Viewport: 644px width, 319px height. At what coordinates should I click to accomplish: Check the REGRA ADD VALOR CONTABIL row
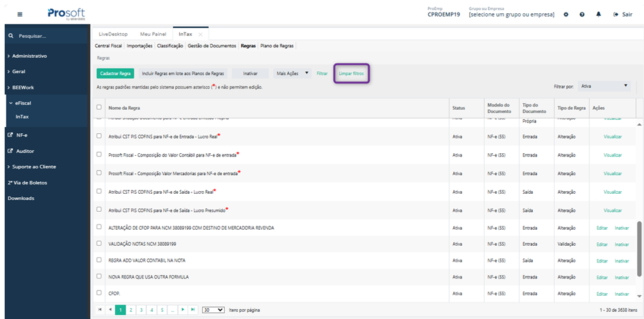(99, 260)
